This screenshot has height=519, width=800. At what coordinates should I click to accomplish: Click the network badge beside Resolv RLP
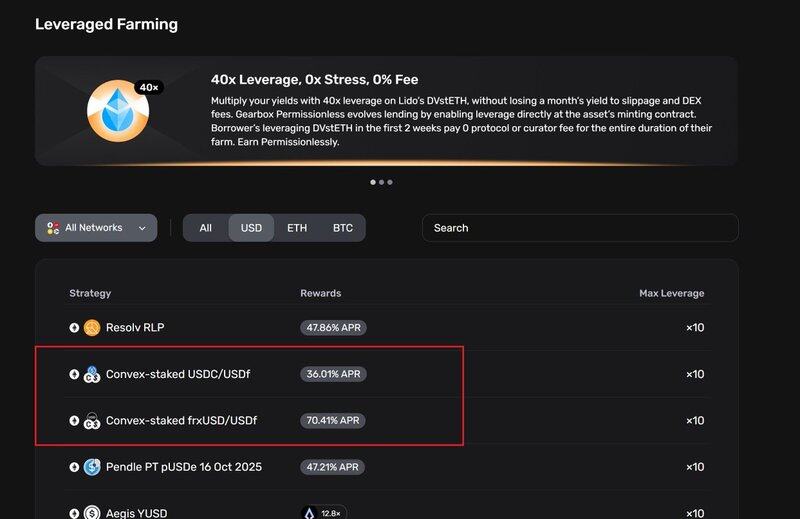[74, 328]
